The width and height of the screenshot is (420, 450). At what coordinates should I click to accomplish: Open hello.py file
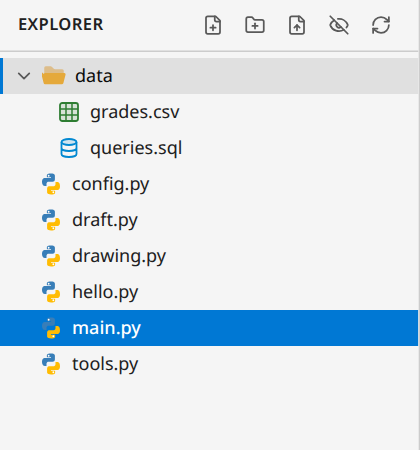105,292
